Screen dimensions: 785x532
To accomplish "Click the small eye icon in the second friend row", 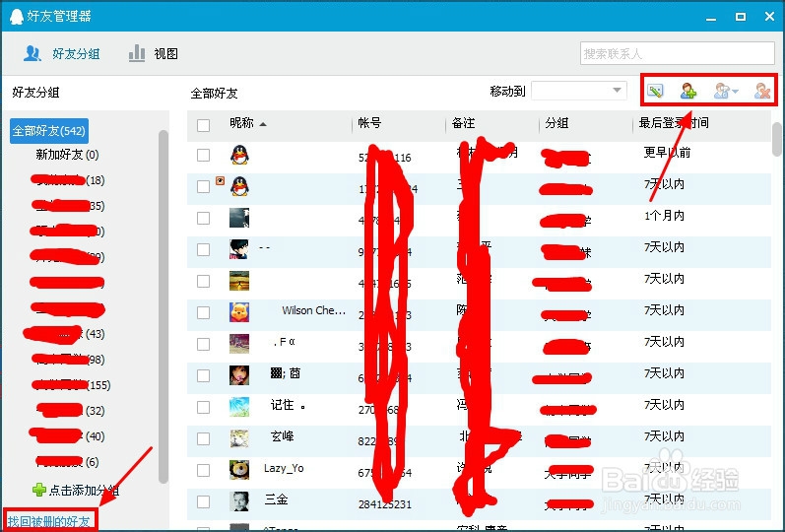I will point(220,181).
